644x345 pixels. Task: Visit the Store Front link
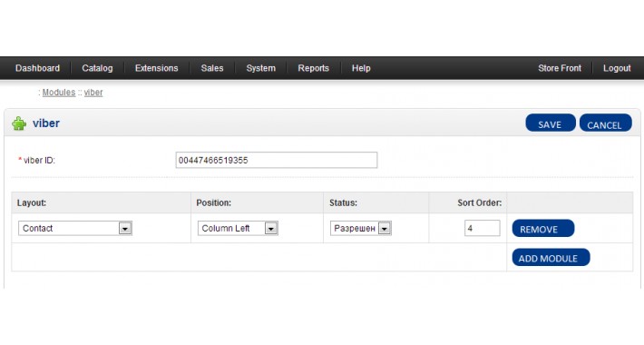[x=560, y=68]
